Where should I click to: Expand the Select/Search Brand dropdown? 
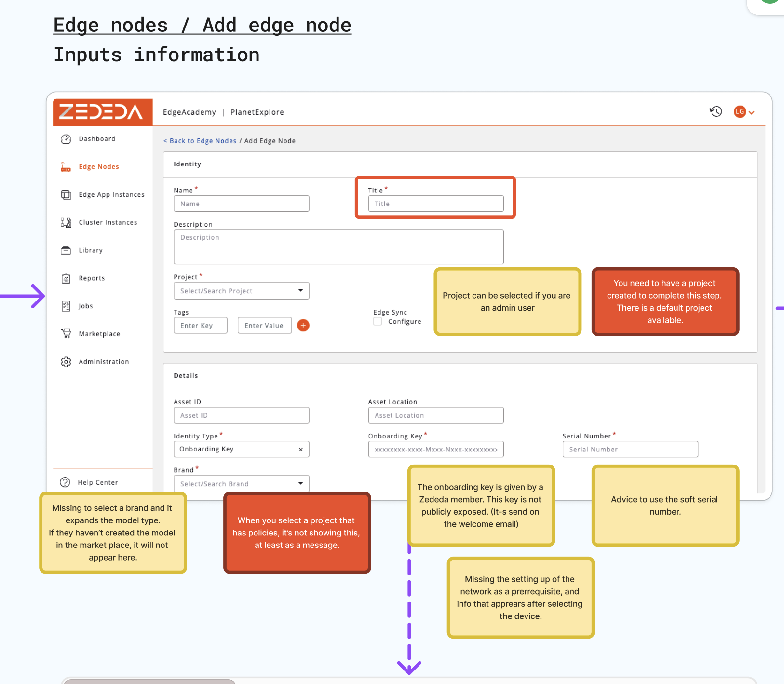pyautogui.click(x=241, y=484)
